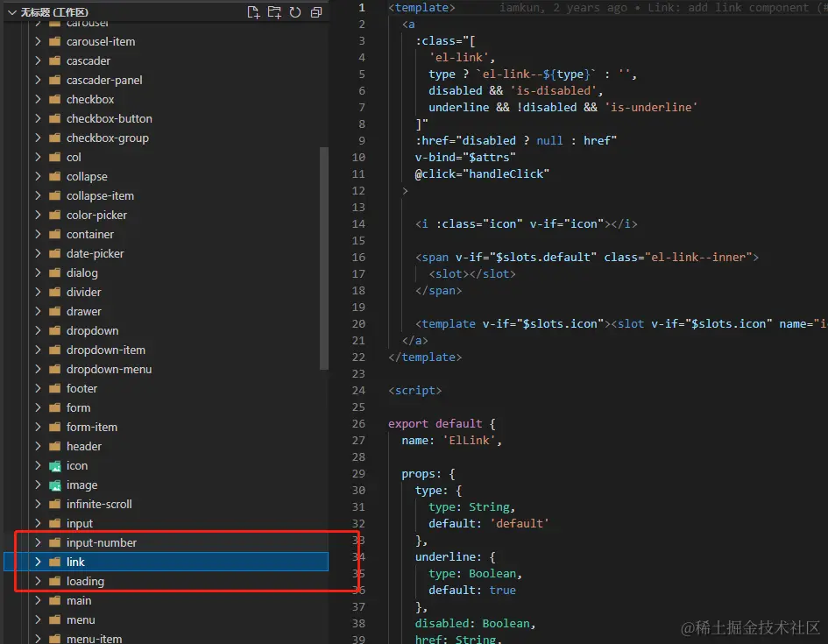This screenshot has height=644, width=828.
Task: Click the folder icon beside drawer
Action: pos(55,311)
